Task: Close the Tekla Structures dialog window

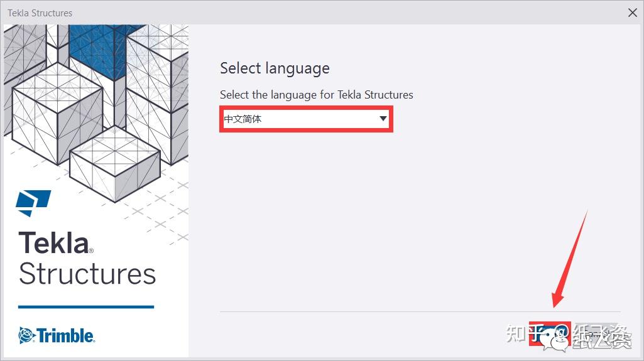Action: 632,13
